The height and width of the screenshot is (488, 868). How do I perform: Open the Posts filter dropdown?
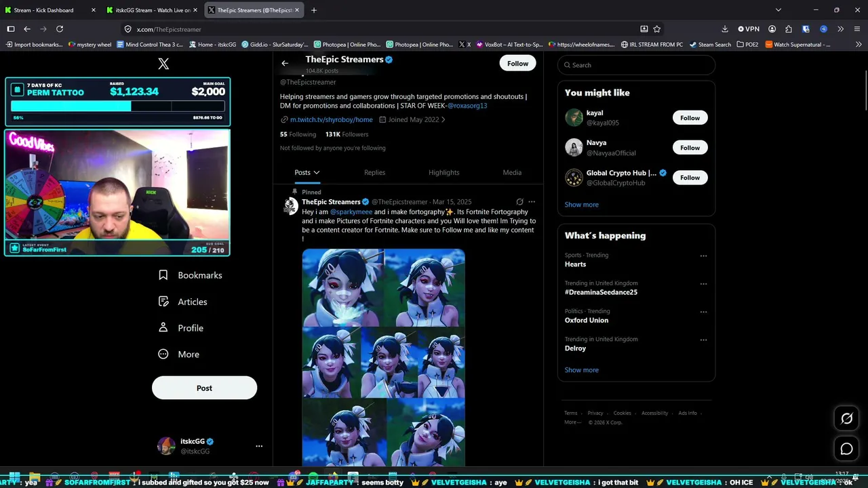[x=307, y=173]
